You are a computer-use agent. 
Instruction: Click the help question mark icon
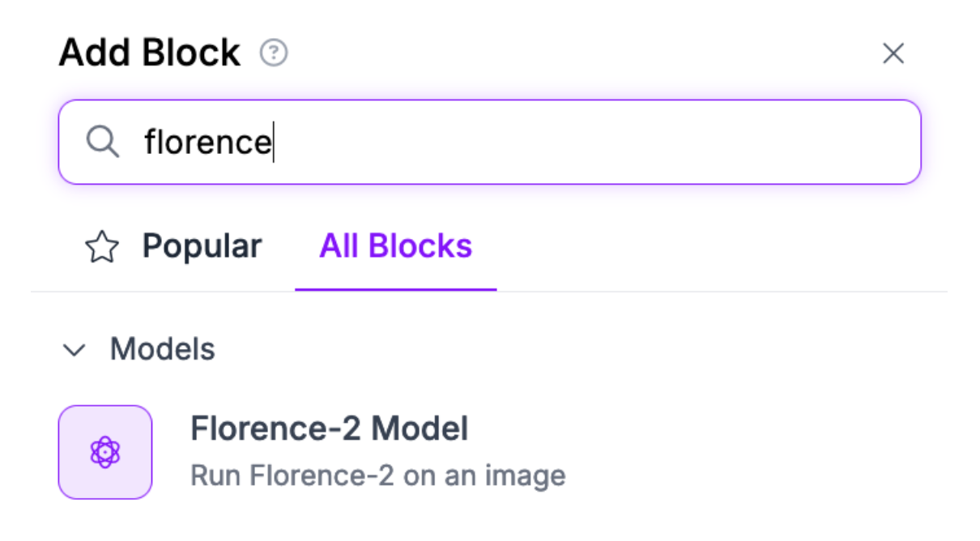click(274, 54)
